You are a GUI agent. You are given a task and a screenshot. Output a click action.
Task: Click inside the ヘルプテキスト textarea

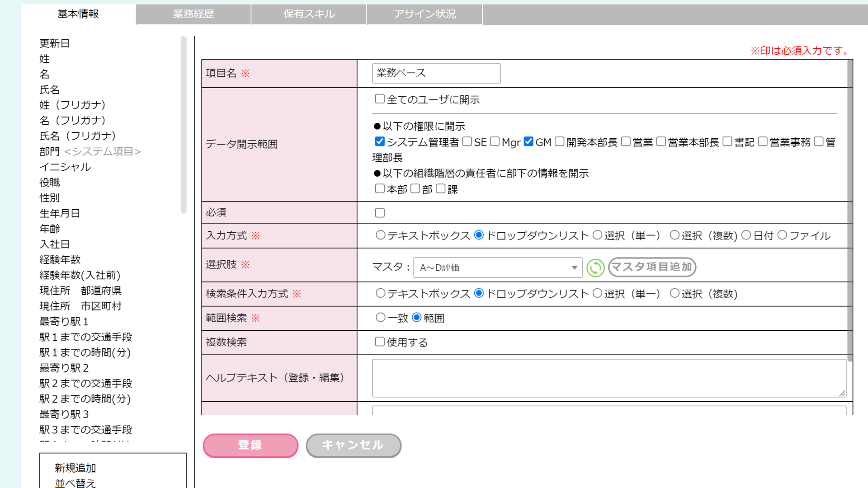(x=608, y=378)
